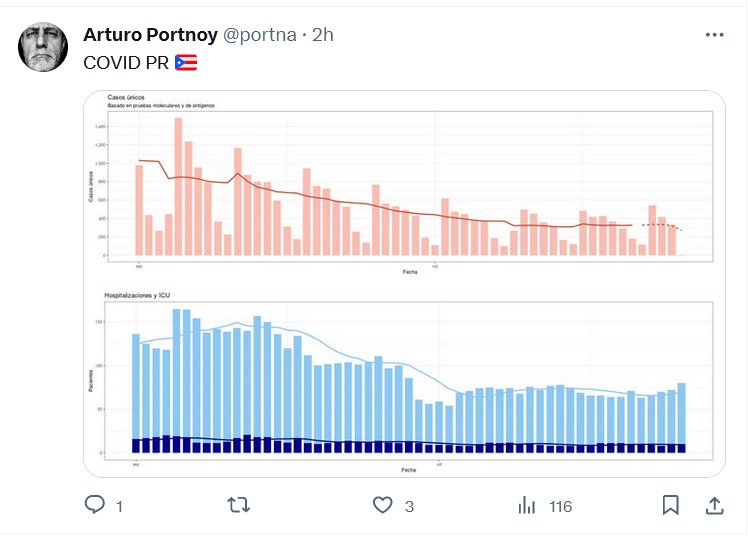748x536 pixels.
Task: Click the 'Hospitalizaciones y ICU' chart title
Action: point(147,297)
